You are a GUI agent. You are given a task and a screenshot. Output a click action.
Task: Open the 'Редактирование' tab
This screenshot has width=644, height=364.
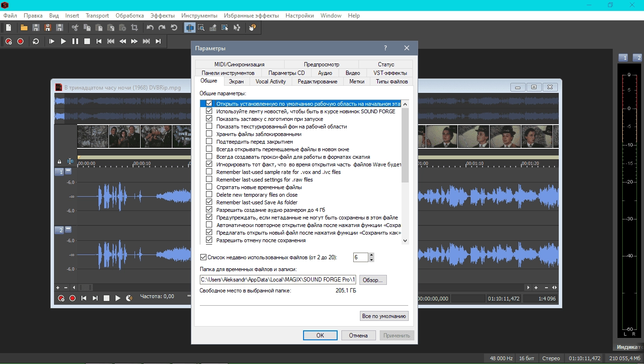tap(317, 82)
